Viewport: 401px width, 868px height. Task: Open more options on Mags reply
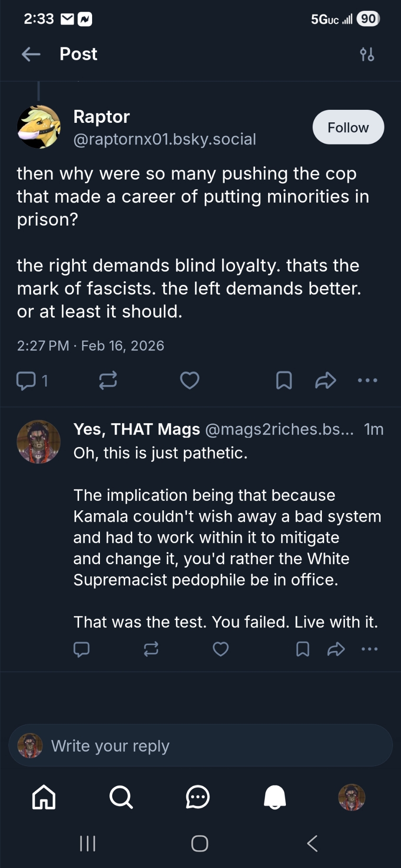point(369,649)
